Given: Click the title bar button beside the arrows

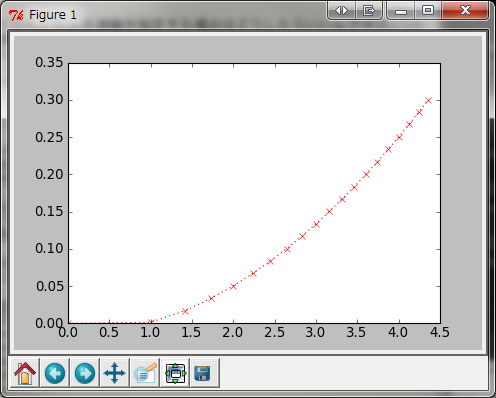Looking at the screenshot, I should coord(369,11).
